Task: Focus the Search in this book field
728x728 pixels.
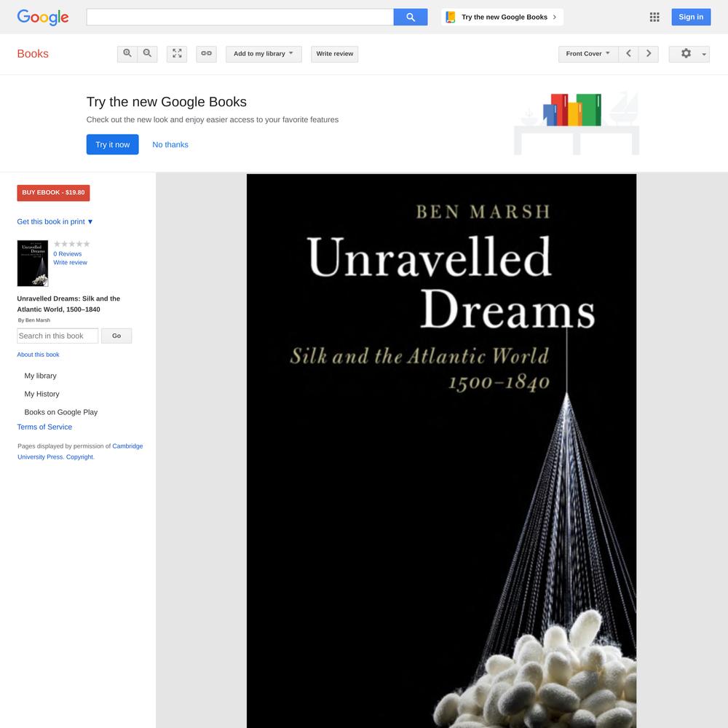Action: (58, 336)
